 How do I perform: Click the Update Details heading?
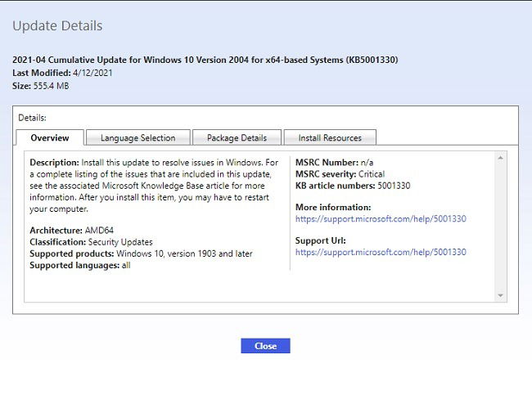tap(57, 25)
